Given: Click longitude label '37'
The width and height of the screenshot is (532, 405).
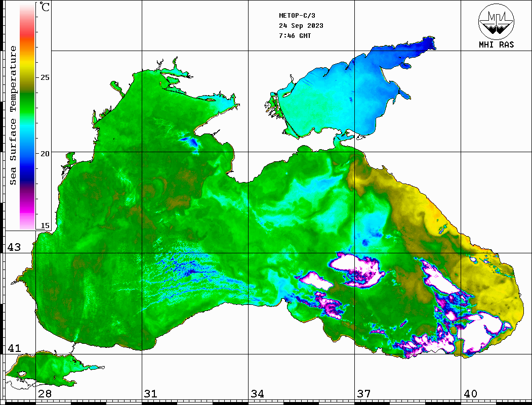Looking at the screenshot, I should click(x=364, y=394).
